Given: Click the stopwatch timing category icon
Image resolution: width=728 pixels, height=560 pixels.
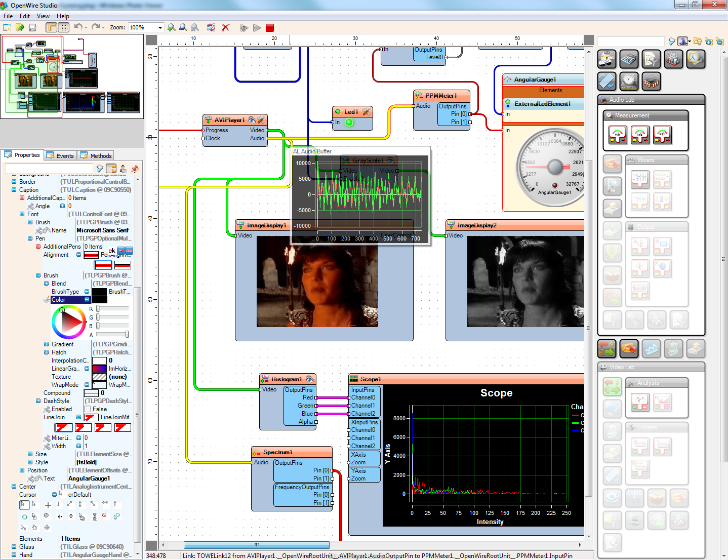Looking at the screenshot, I should coord(696,59).
